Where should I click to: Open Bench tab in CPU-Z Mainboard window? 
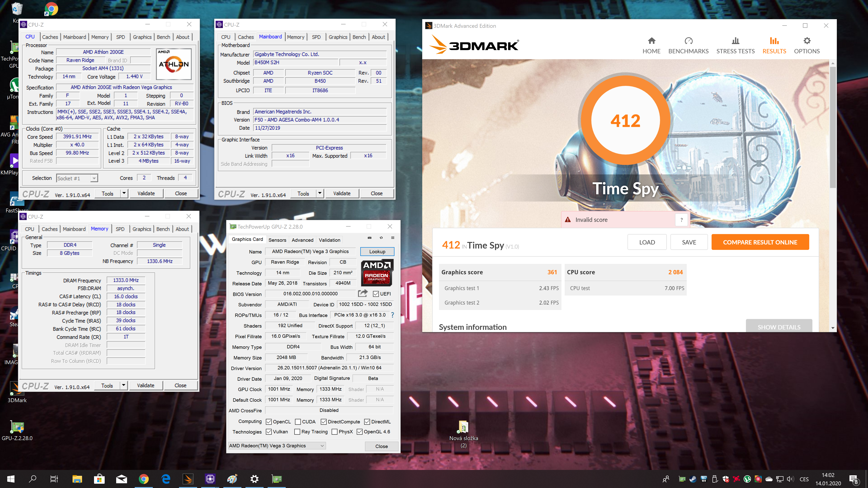(x=359, y=37)
